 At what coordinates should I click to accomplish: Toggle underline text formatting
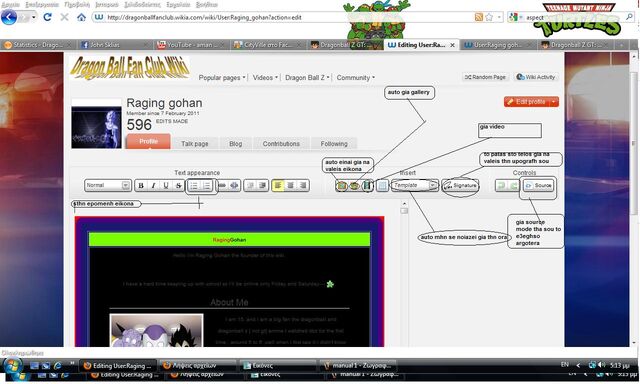click(x=166, y=186)
